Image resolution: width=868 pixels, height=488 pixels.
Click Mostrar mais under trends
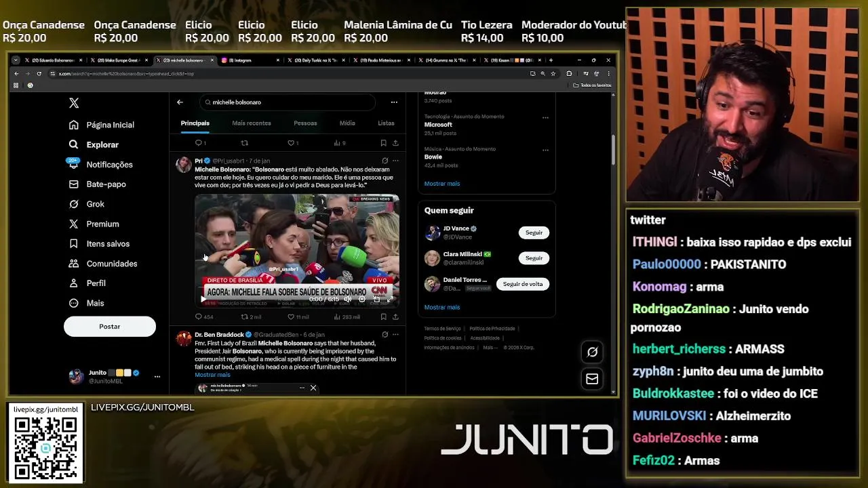(442, 184)
